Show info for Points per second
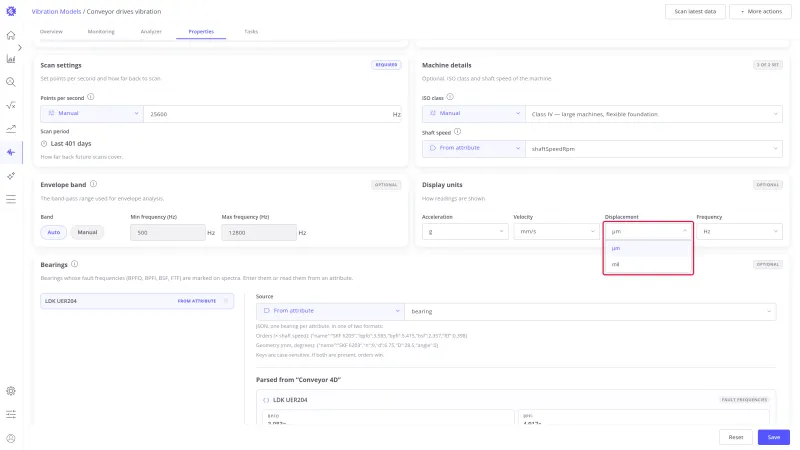800x450 pixels. click(91, 97)
